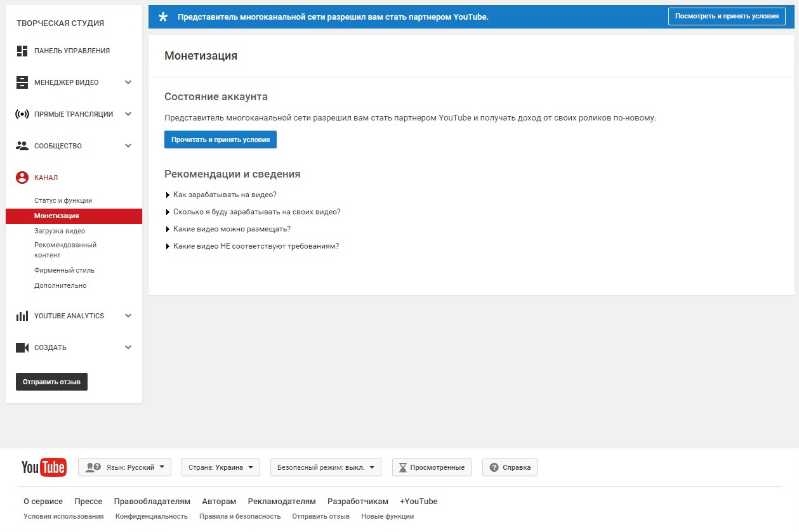Expand the YouTube Analytics section chevron
This screenshot has width=799, height=532.
(x=128, y=316)
